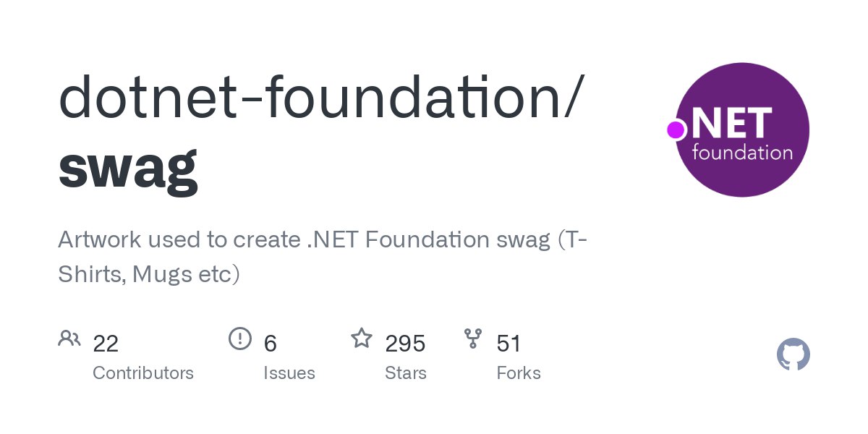The width and height of the screenshot is (868, 434).
Task: Click the magenta dot on the .NET logo
Action: click(x=676, y=129)
